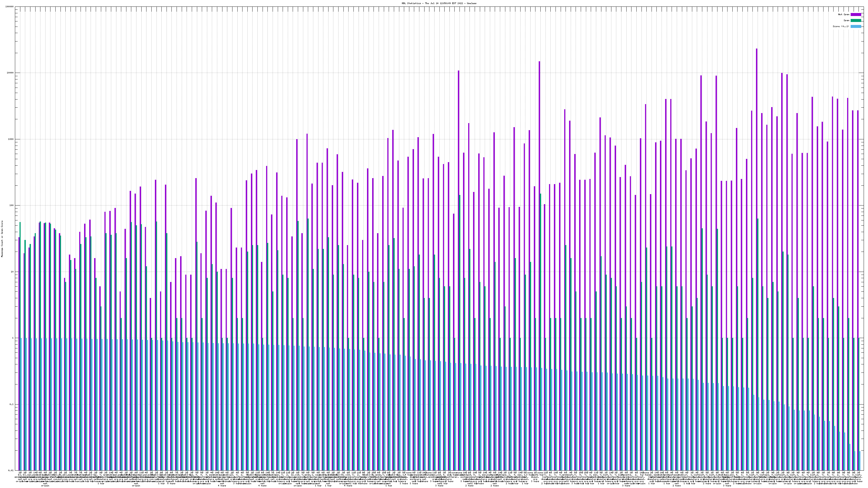Image resolution: width=868 pixels, height=488 pixels.
Task: Click the 10 y-axis tick label
Action: tap(12, 272)
